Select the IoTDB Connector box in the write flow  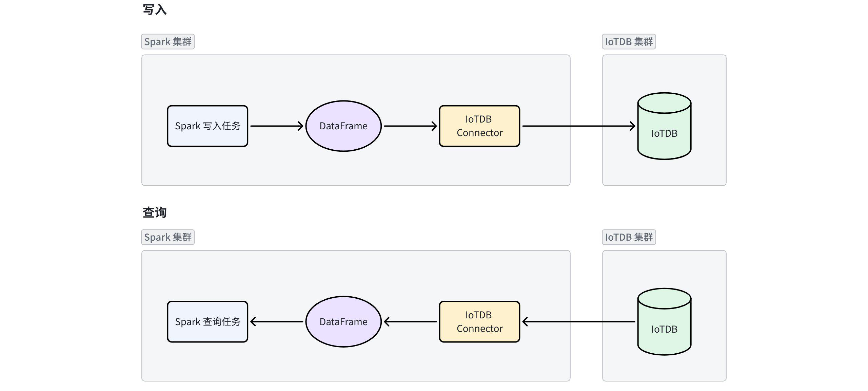pyautogui.click(x=479, y=126)
